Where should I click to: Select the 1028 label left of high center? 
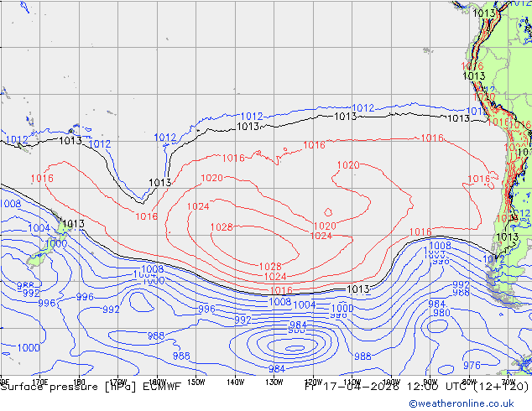pyautogui.click(x=222, y=226)
